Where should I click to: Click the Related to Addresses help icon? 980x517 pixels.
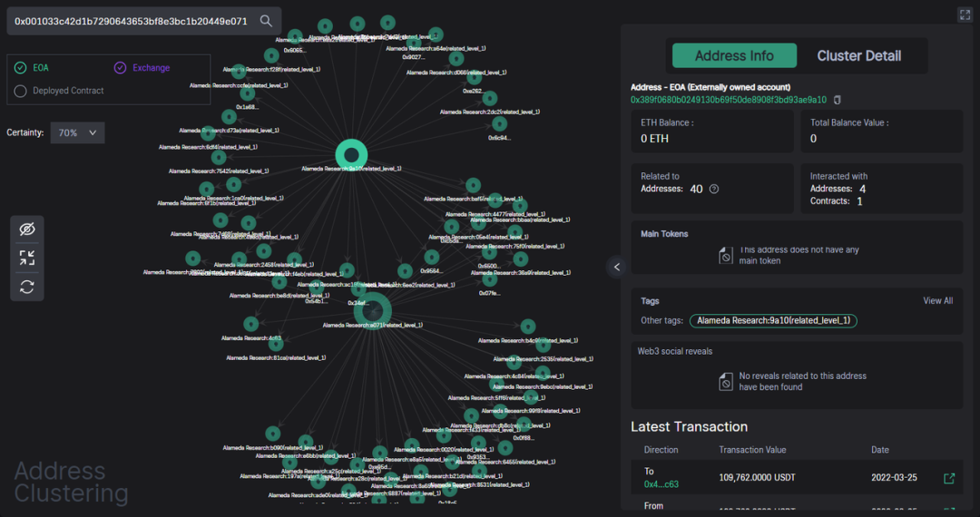[x=714, y=189]
